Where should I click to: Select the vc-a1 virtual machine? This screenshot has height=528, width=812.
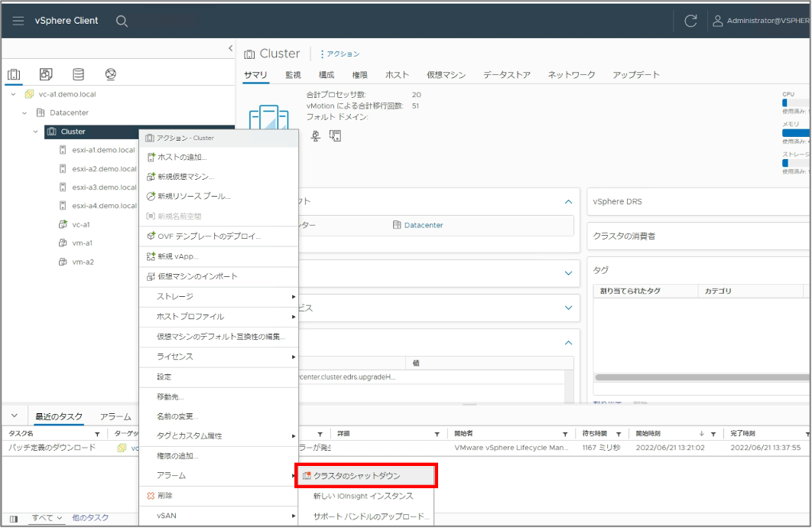81,224
